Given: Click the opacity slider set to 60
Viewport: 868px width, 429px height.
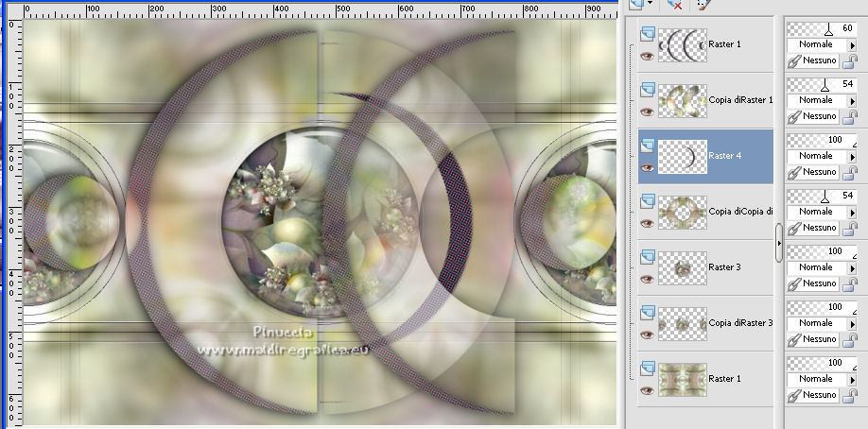Looking at the screenshot, I should pos(822,28).
